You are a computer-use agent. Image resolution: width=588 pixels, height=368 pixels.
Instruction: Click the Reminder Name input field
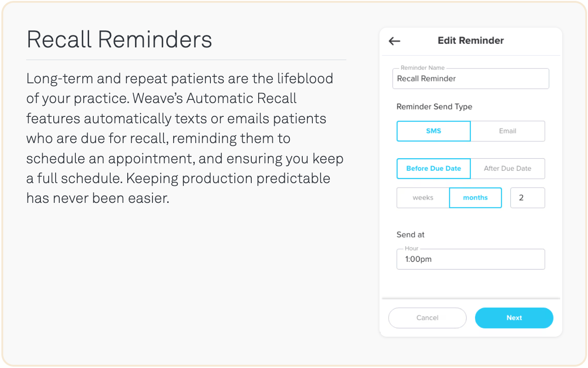click(470, 79)
